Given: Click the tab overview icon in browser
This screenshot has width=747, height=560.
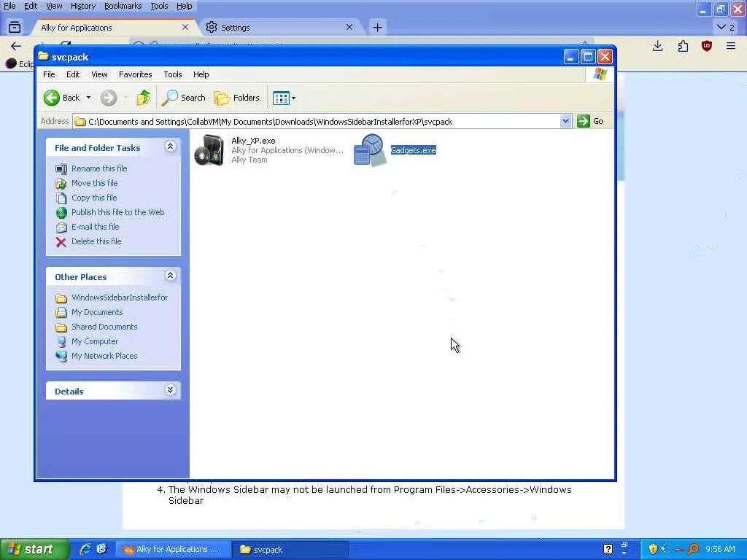Looking at the screenshot, I should 15,27.
